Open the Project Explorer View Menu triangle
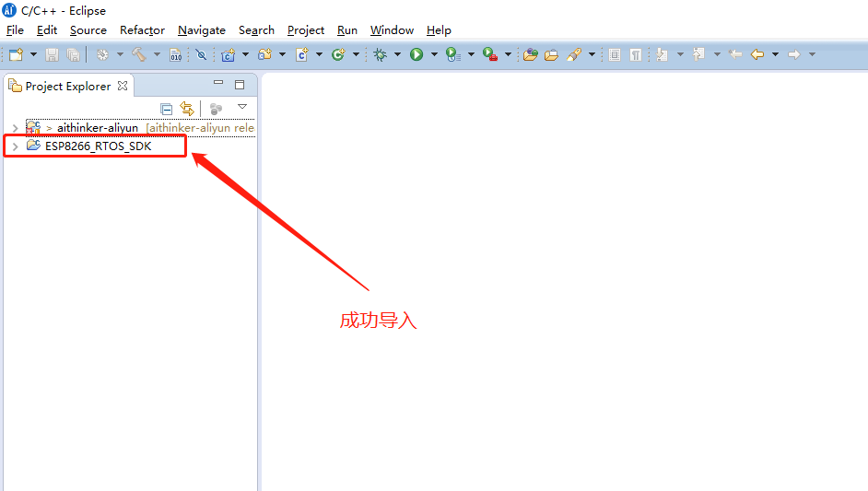Image resolution: width=868 pixels, height=491 pixels. point(242,107)
